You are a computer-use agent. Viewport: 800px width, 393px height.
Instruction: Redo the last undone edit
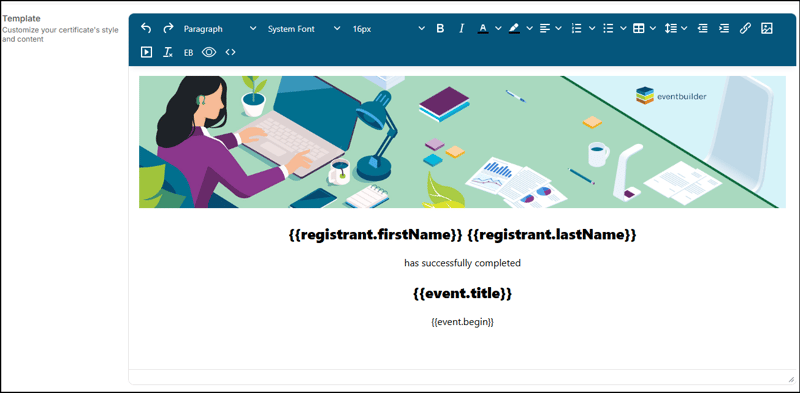coord(168,29)
